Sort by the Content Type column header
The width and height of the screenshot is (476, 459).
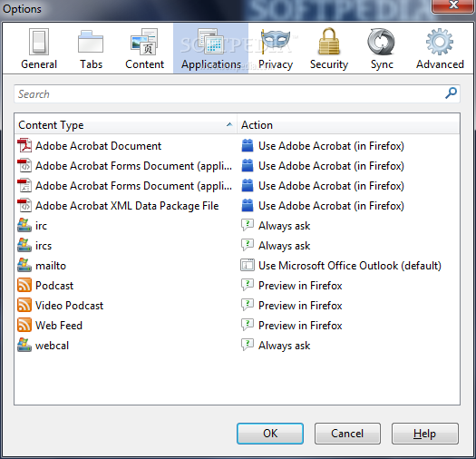click(125, 124)
